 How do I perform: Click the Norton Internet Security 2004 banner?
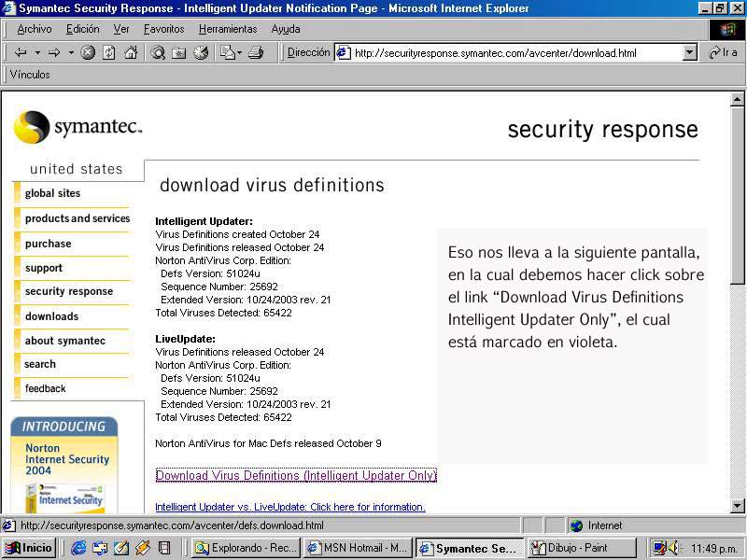[64, 465]
